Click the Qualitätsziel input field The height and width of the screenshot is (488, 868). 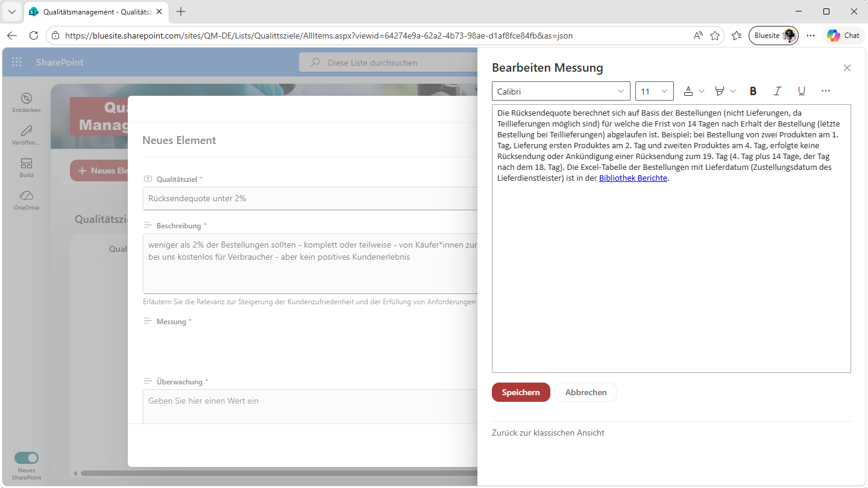pos(310,198)
